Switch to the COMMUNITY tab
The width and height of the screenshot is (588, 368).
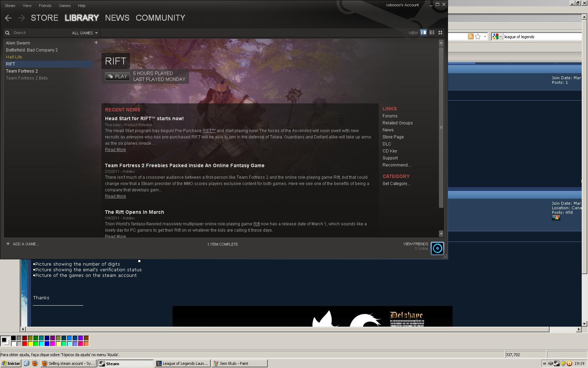click(x=160, y=18)
